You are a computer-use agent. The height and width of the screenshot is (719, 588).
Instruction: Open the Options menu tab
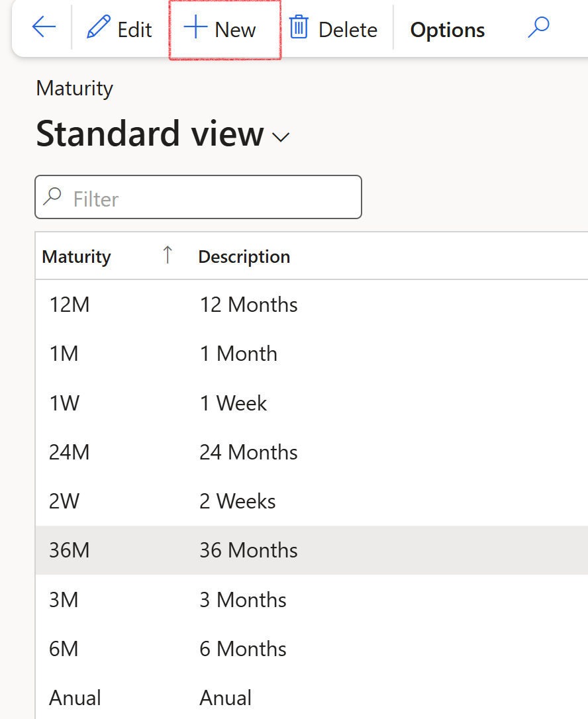[x=447, y=30]
